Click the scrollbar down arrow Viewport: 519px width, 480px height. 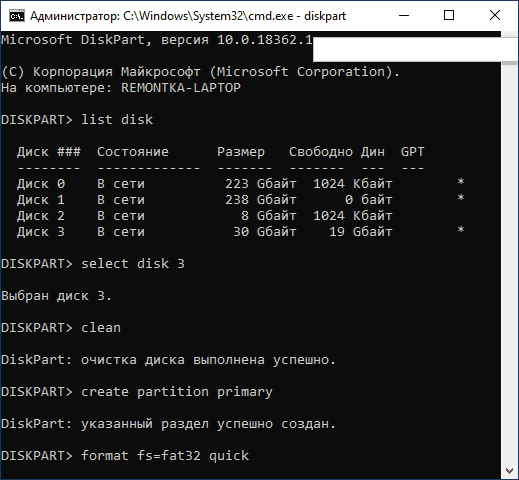coord(509,471)
